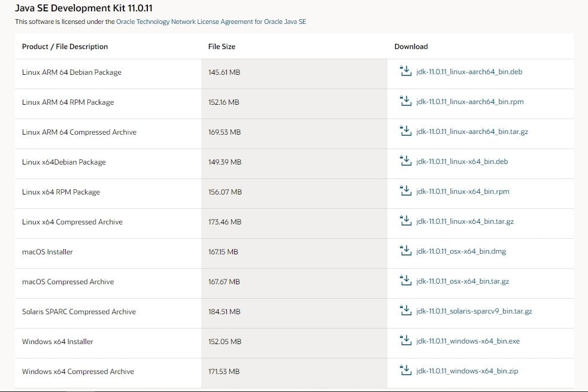This screenshot has height=392, width=588.
Task: Select Linux x64 Compressed Archive text
Action: pyautogui.click(x=72, y=222)
